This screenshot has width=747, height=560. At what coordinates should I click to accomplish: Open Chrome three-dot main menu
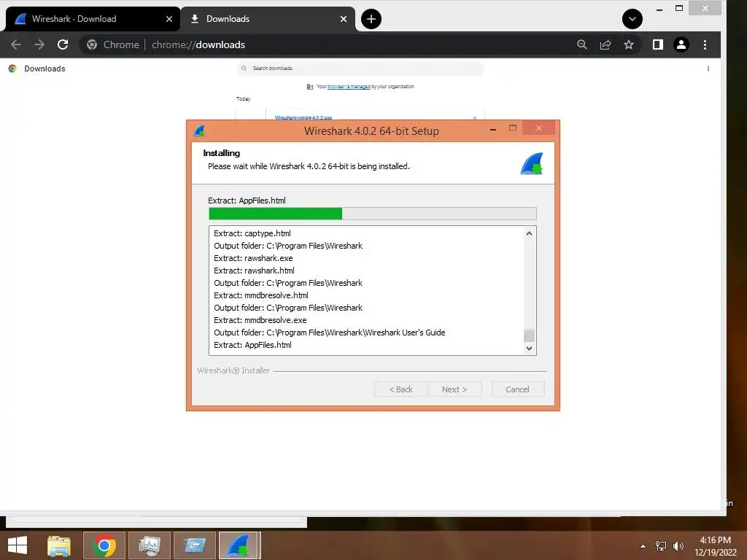point(705,44)
